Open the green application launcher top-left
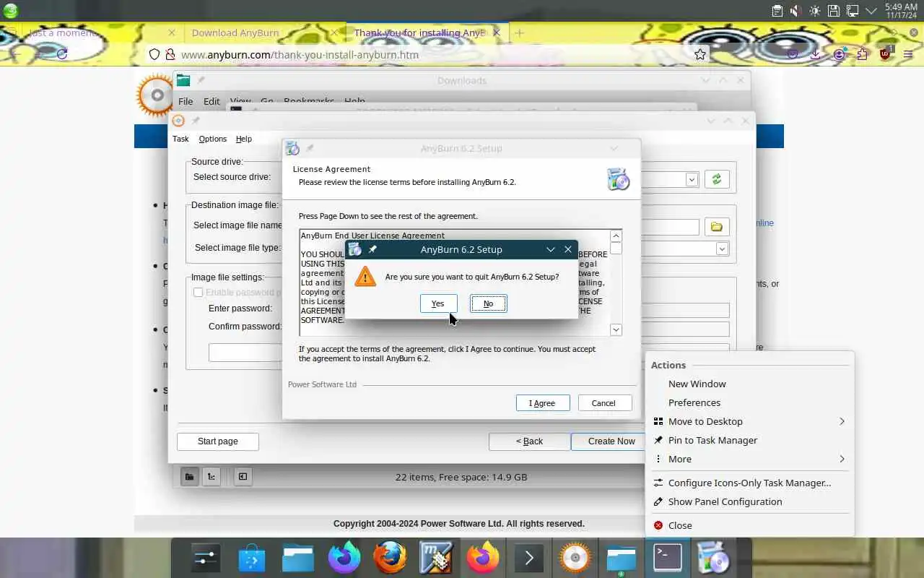924x578 pixels. (10, 11)
